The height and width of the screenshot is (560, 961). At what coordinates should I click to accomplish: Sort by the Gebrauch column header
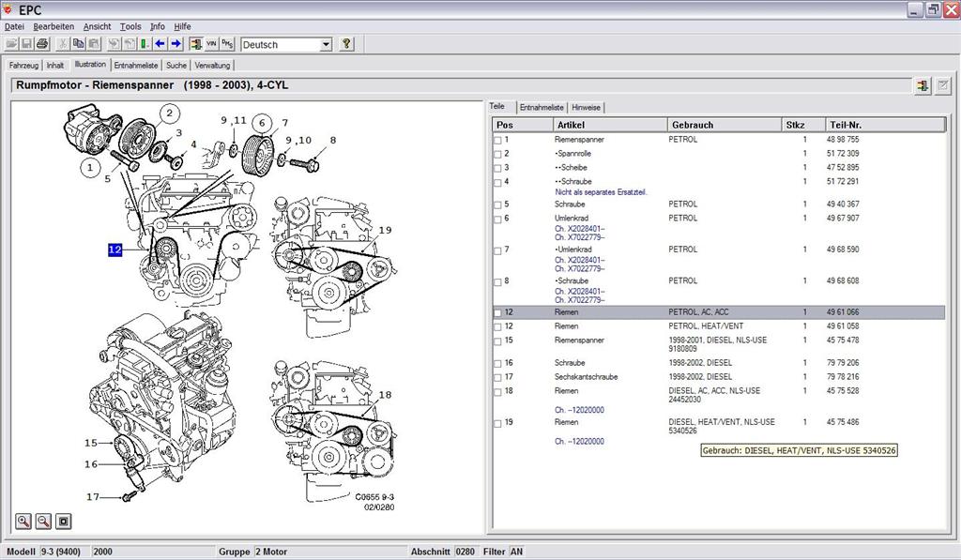(724, 125)
